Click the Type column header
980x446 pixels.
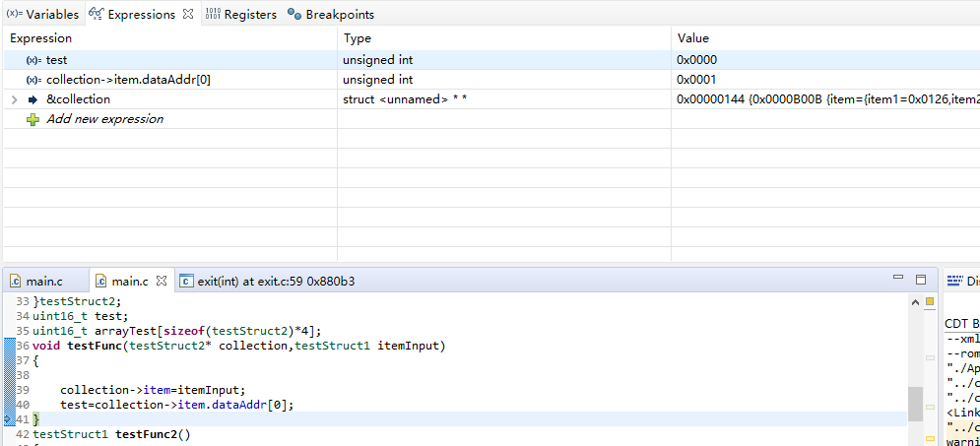click(357, 38)
